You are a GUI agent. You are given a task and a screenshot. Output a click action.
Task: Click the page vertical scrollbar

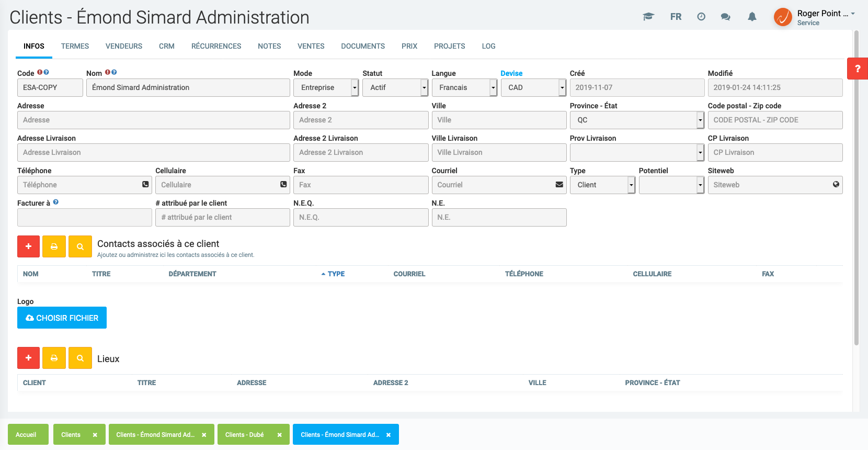856,188
